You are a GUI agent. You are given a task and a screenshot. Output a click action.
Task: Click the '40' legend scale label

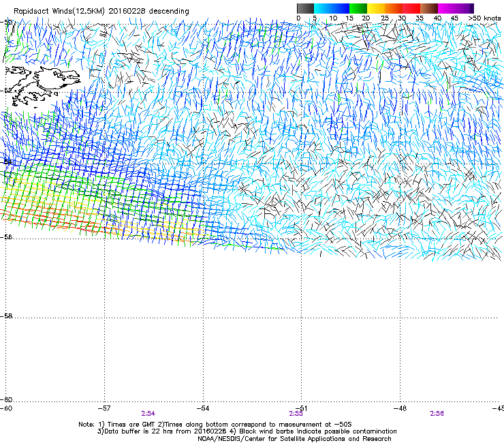[x=437, y=18]
